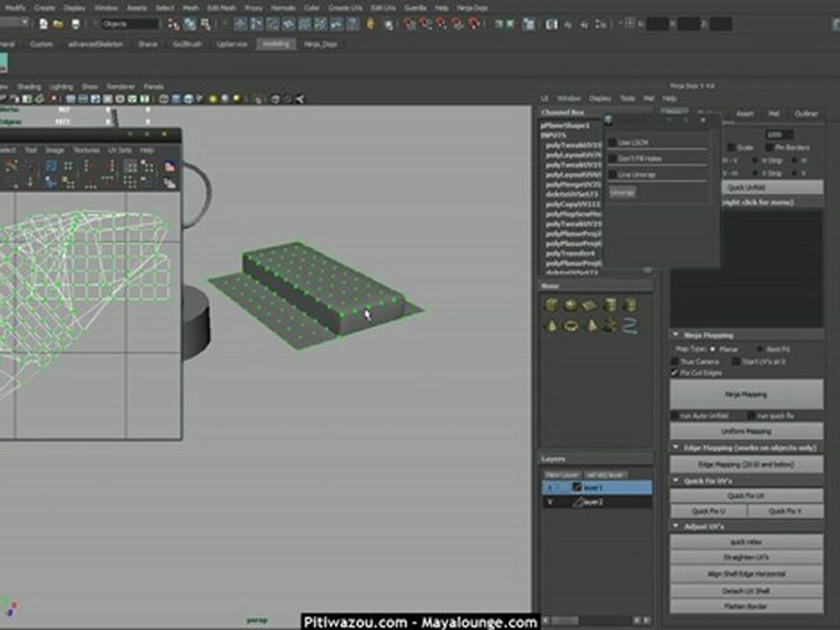The height and width of the screenshot is (630, 840).
Task: Click the polygon sphere primitive icon
Action: [570, 305]
